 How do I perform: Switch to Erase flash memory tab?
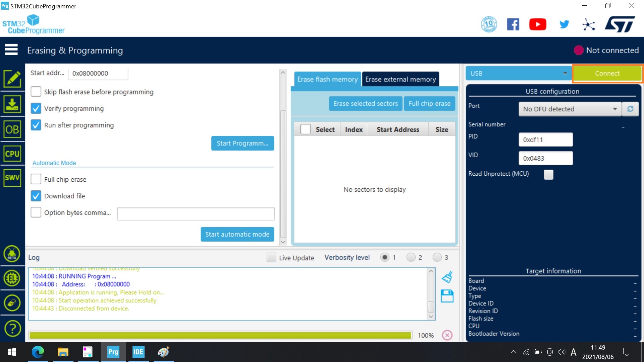(327, 79)
